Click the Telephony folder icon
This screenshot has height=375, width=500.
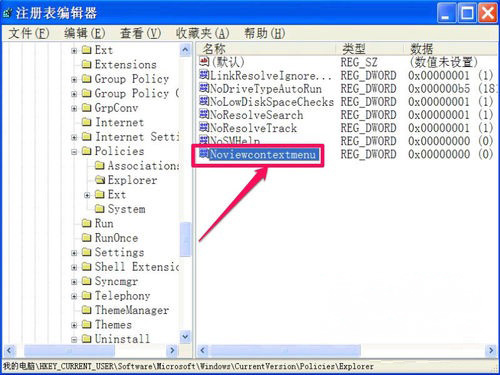[x=86, y=296]
